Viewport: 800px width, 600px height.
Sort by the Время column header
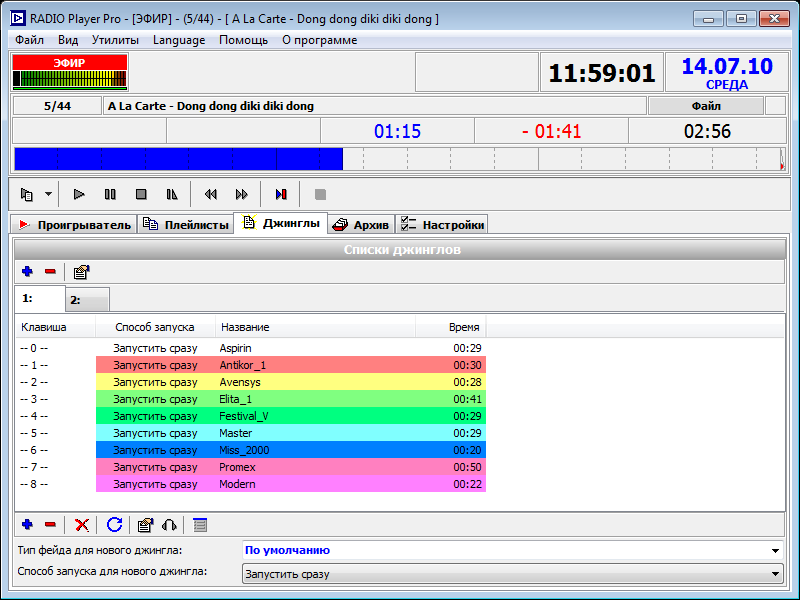(x=451, y=327)
